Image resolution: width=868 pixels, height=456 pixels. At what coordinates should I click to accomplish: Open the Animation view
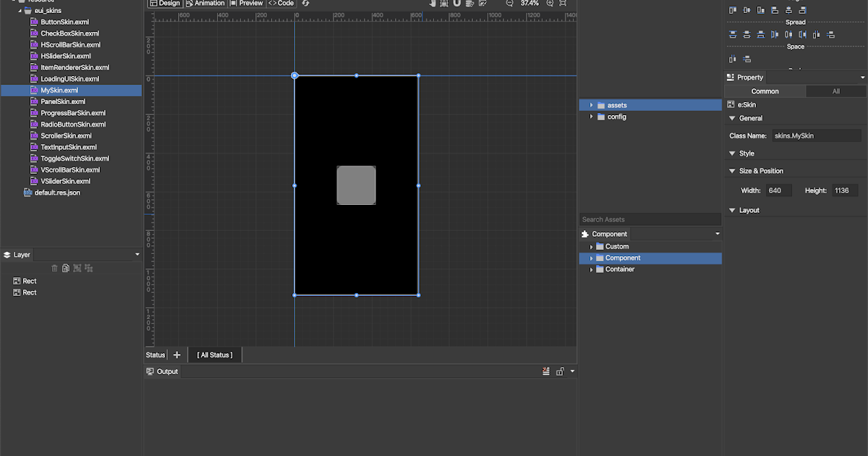205,4
